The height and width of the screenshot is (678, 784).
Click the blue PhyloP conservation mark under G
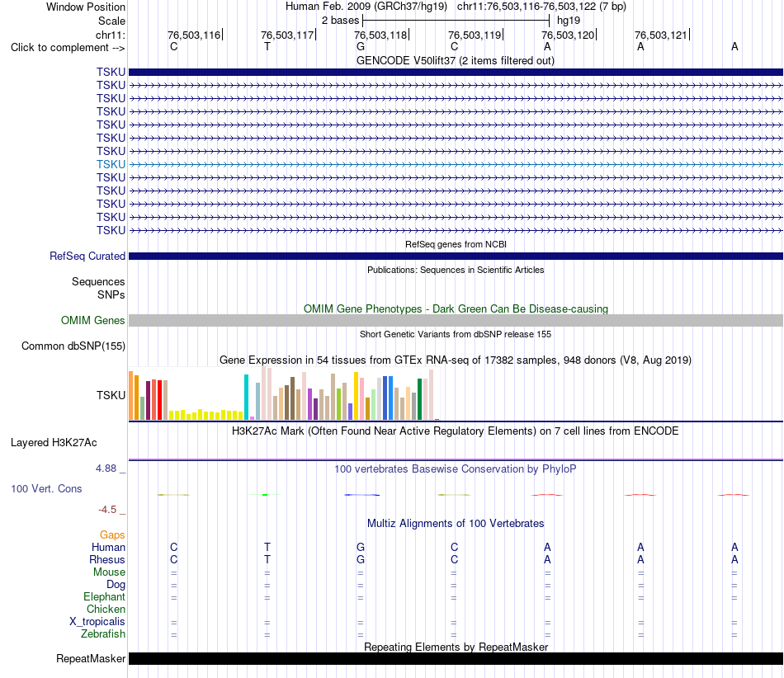(x=362, y=495)
